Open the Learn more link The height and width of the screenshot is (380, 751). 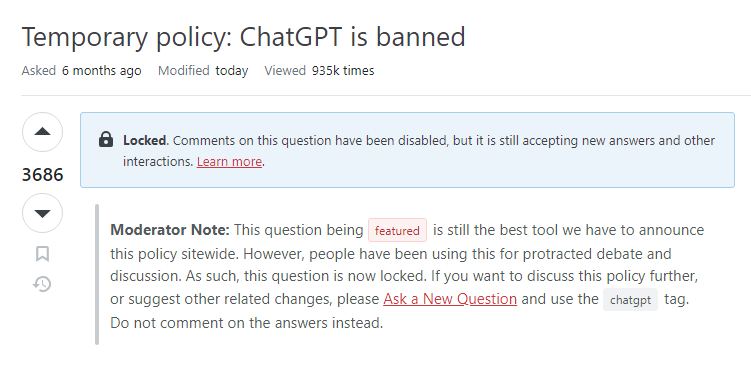(x=229, y=161)
